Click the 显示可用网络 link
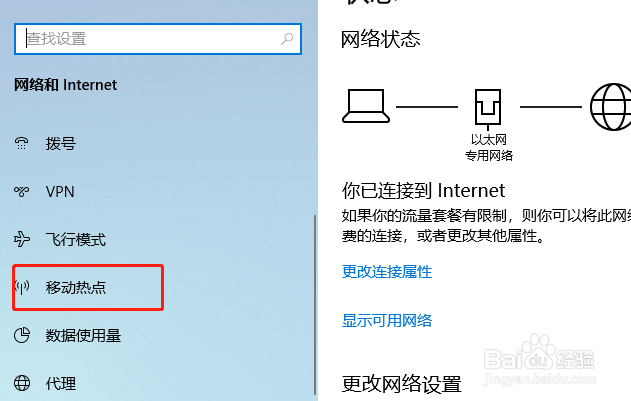The height and width of the screenshot is (401, 631). (387, 320)
